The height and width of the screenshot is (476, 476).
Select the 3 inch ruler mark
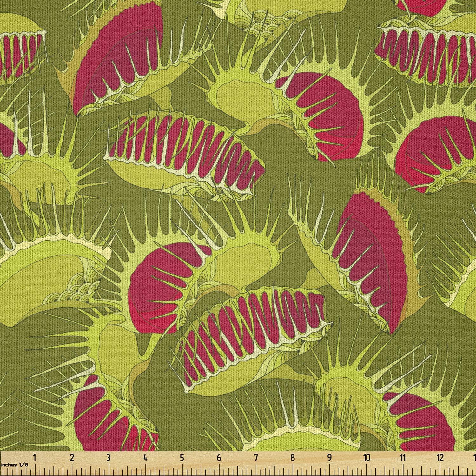[109, 458]
